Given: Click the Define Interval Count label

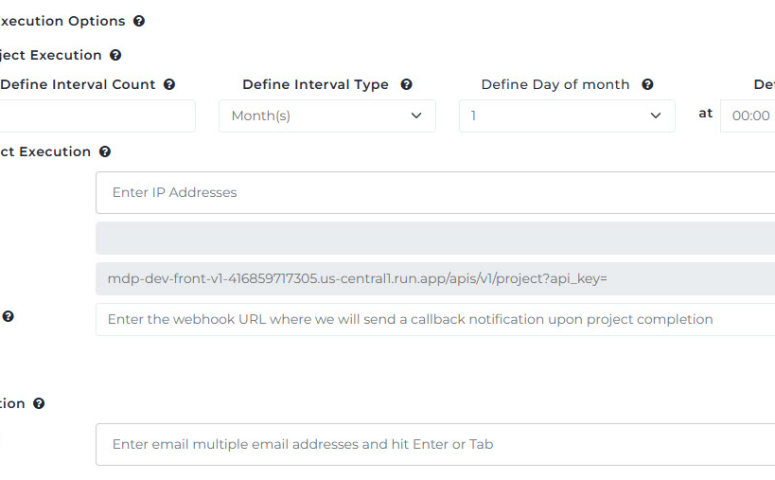Looking at the screenshot, I should 78,85.
